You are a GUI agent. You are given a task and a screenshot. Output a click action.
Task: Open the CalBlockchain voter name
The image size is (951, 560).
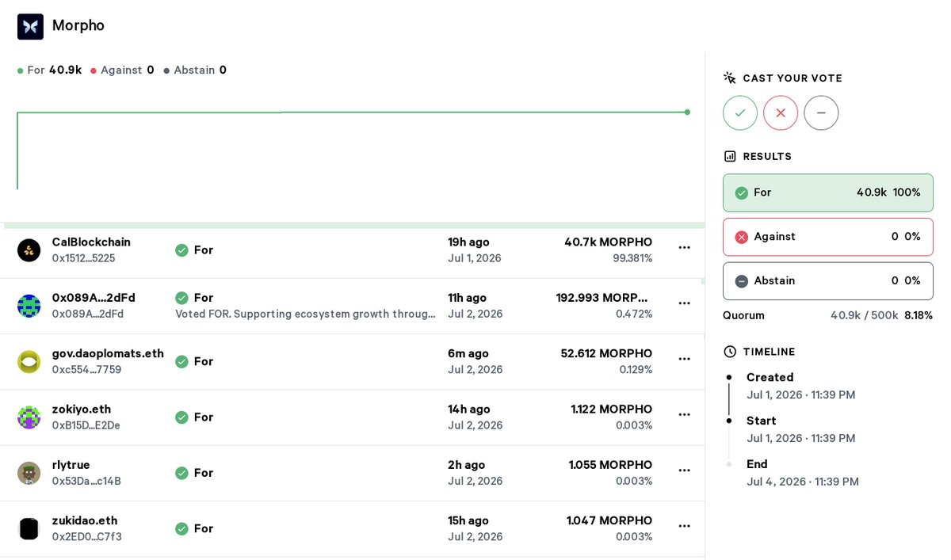tap(91, 242)
